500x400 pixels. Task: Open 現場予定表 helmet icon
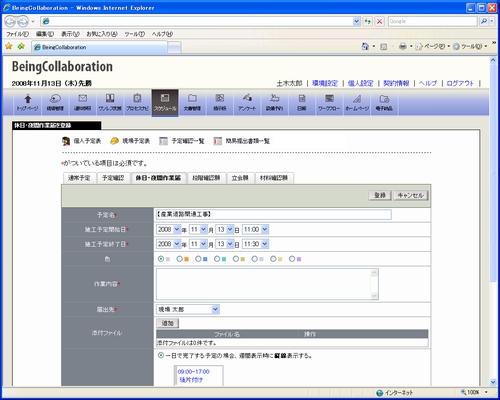tap(114, 141)
